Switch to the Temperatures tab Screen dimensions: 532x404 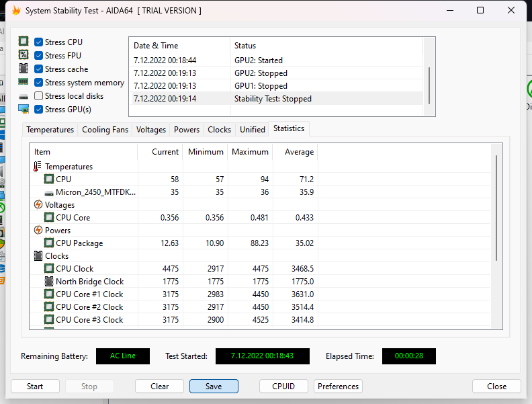point(50,130)
